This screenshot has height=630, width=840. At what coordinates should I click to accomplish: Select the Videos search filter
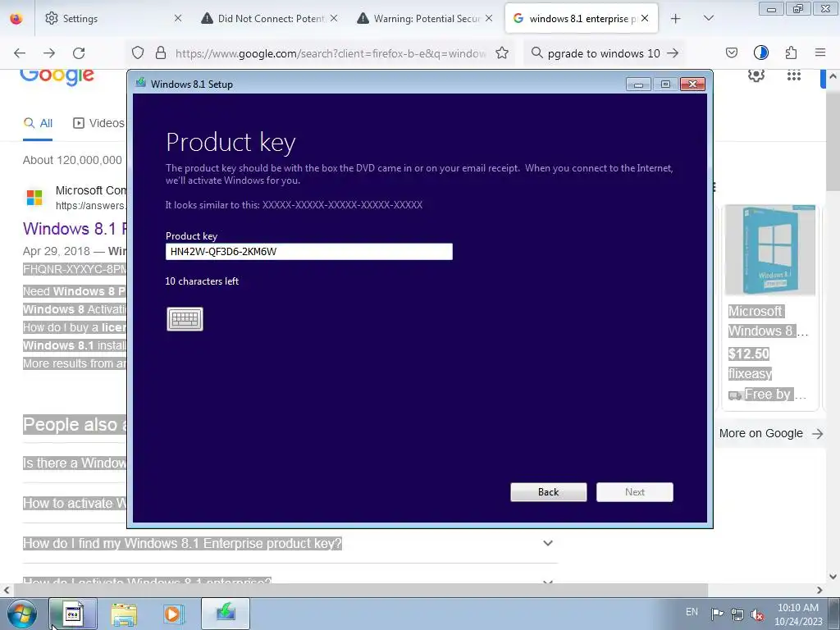click(x=99, y=123)
